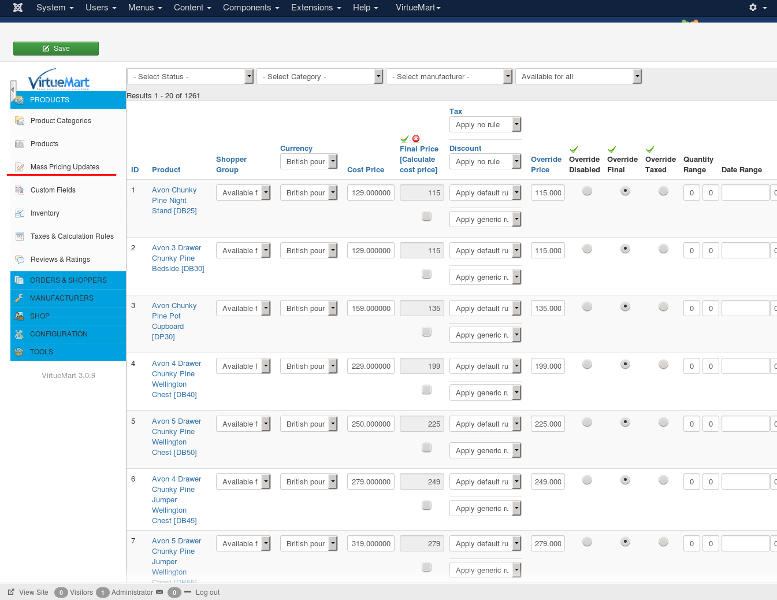The width and height of the screenshot is (777, 600).
Task: Edit the Override Price field for row 3
Action: (548, 308)
